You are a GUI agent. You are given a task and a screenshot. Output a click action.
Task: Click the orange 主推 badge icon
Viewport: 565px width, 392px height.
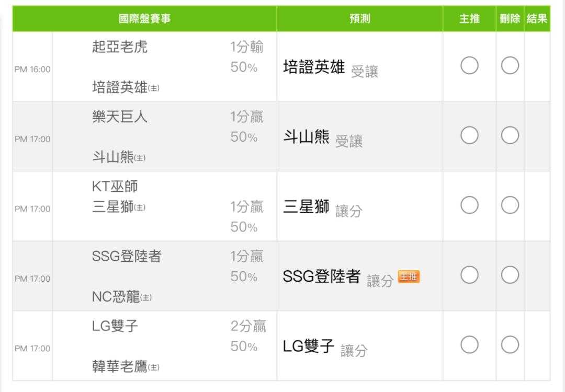click(x=409, y=276)
